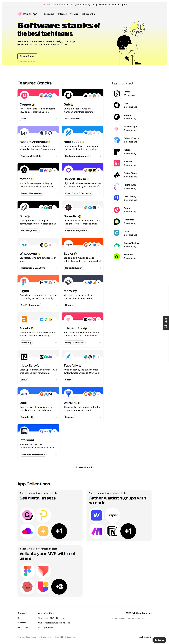Click the Knowledge Base tag on Slite
The width and height of the screenshot is (169, 644).
click(30, 230)
